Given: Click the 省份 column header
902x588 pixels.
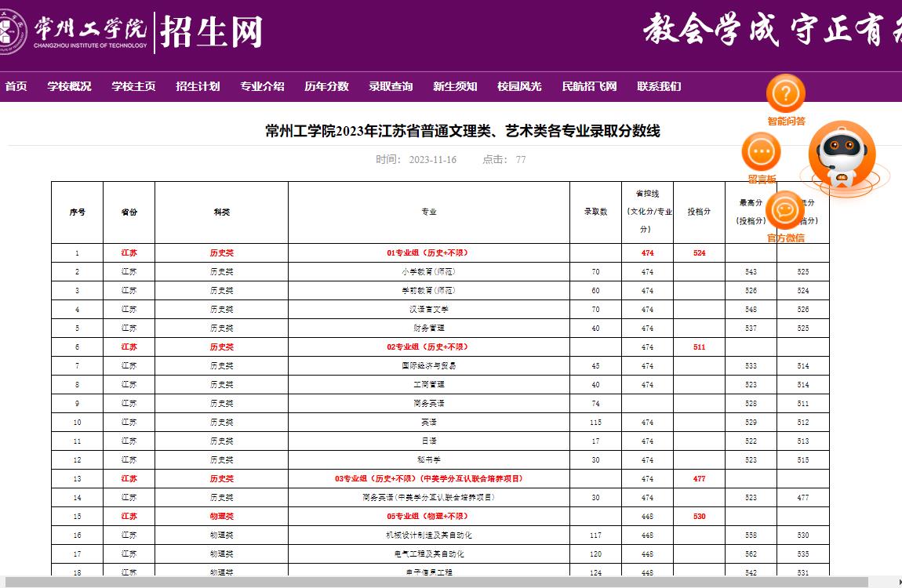Looking at the screenshot, I should click(129, 212).
